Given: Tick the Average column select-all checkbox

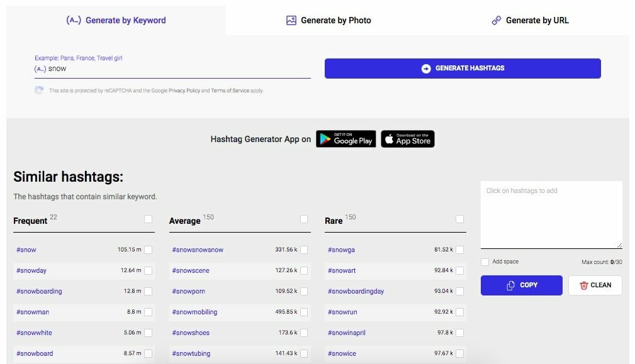Looking at the screenshot, I should [x=304, y=219].
